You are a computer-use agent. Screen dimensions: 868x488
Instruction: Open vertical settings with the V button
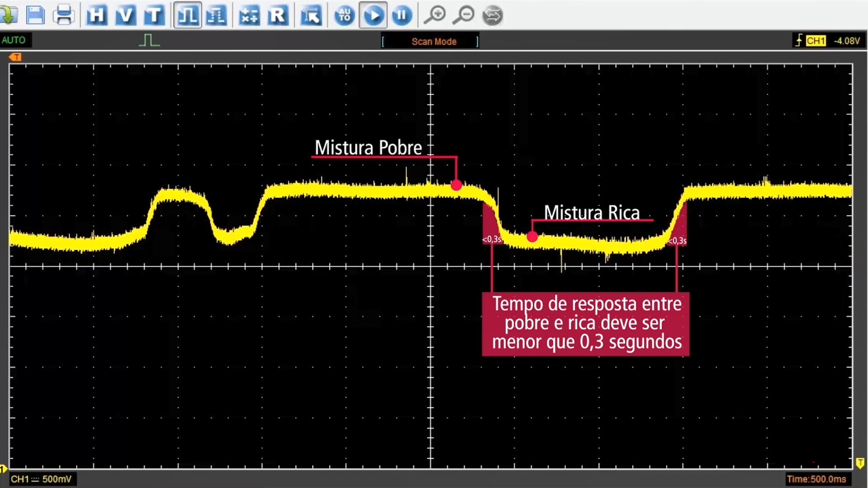(125, 15)
